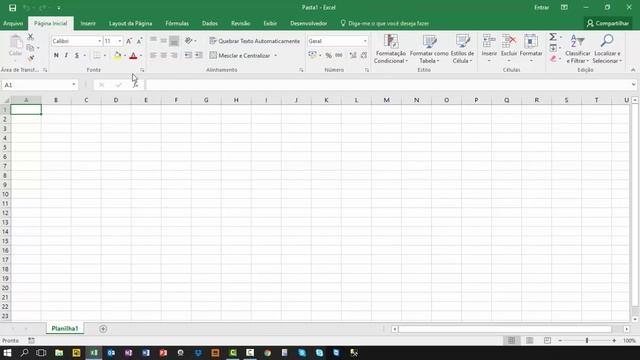The image size is (640, 360).
Task: Open the font color dropdown arrow
Action: [141, 56]
